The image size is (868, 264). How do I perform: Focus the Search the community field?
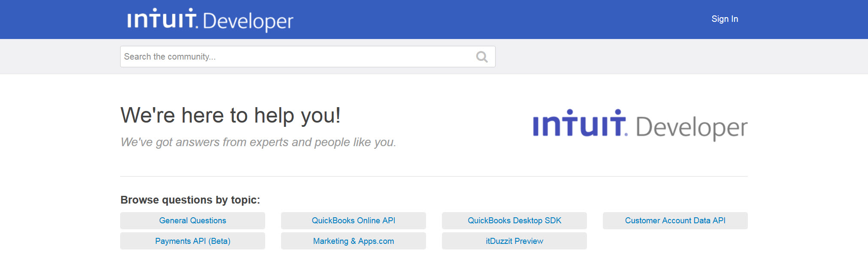pos(308,57)
